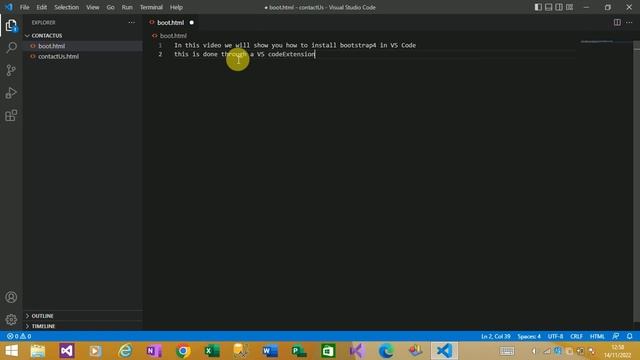Click line number 2 in the gutter
Screen dimensions: 640x360
(x=160, y=54)
